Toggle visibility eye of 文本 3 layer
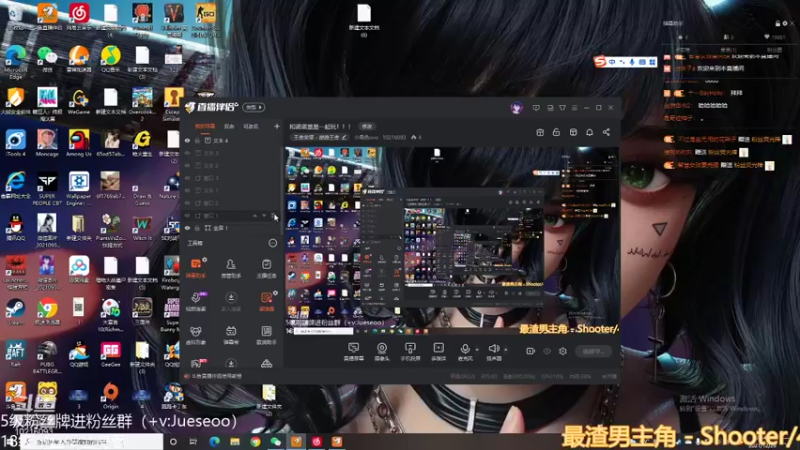The height and width of the screenshot is (450, 800). pyautogui.click(x=187, y=153)
